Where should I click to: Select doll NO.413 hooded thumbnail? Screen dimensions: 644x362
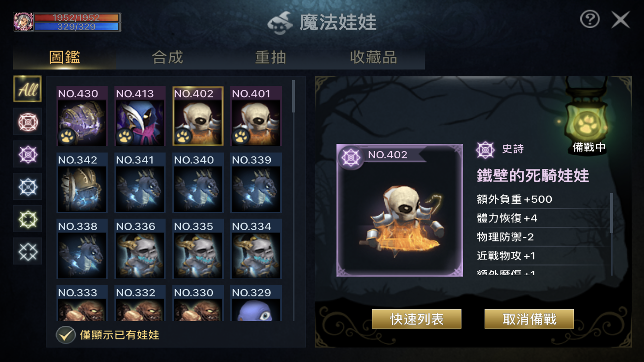click(140, 116)
